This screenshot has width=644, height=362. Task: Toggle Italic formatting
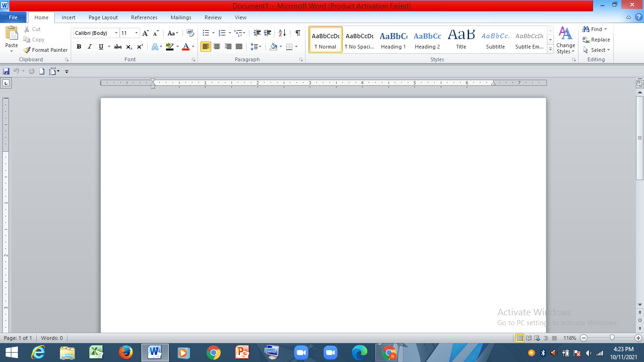[x=90, y=47]
